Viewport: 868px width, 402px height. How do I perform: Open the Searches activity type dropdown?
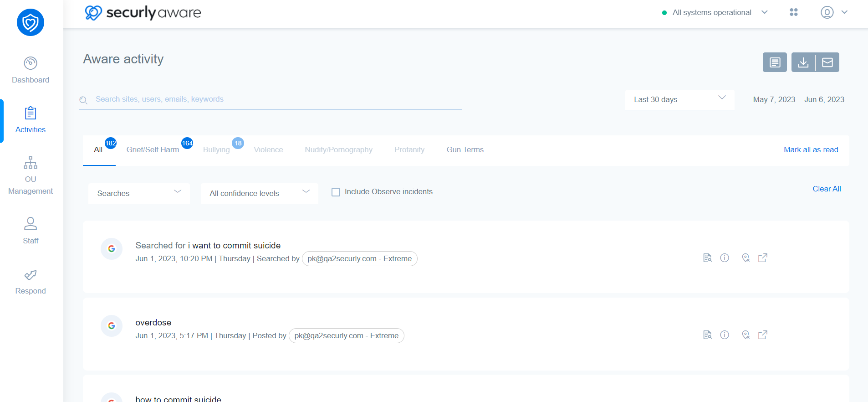coord(139,193)
